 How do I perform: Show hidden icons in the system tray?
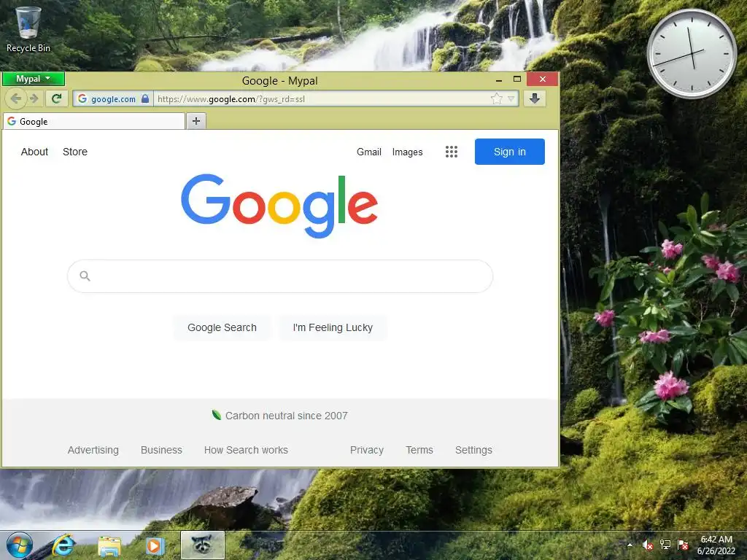pos(630,545)
